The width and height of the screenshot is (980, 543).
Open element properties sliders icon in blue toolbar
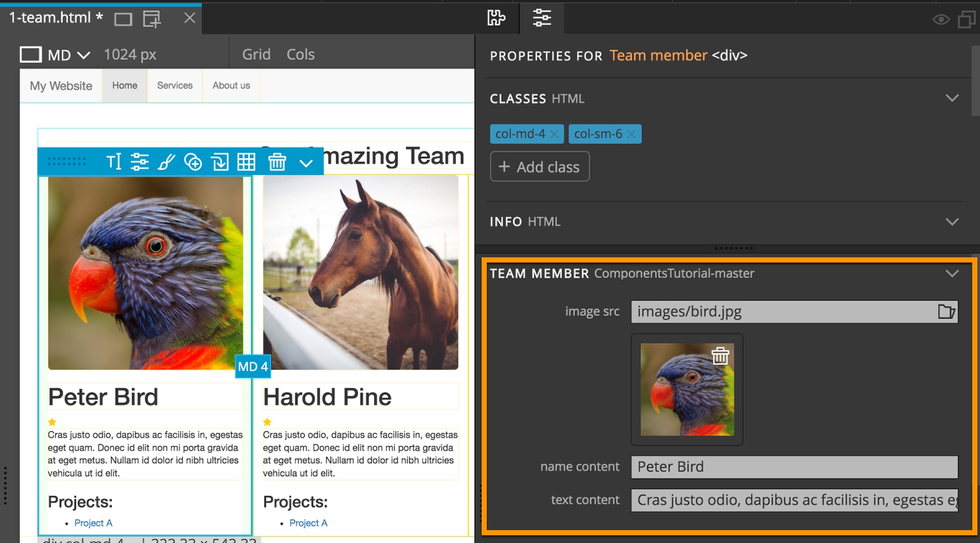[140, 161]
